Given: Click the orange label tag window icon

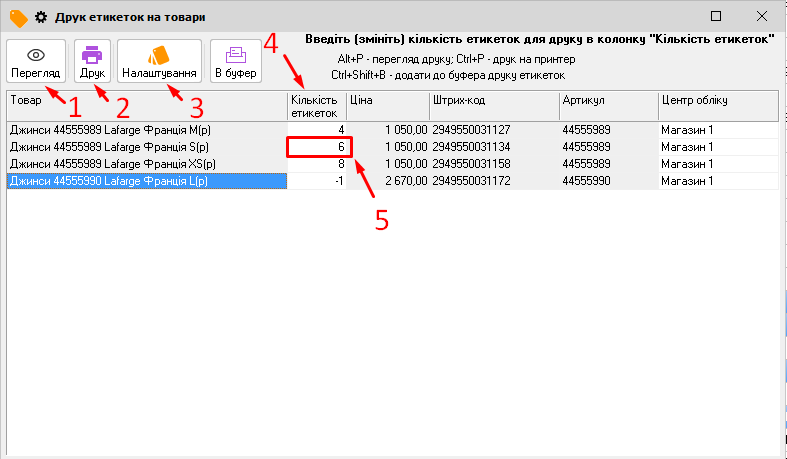Looking at the screenshot, I should click(x=18, y=17).
